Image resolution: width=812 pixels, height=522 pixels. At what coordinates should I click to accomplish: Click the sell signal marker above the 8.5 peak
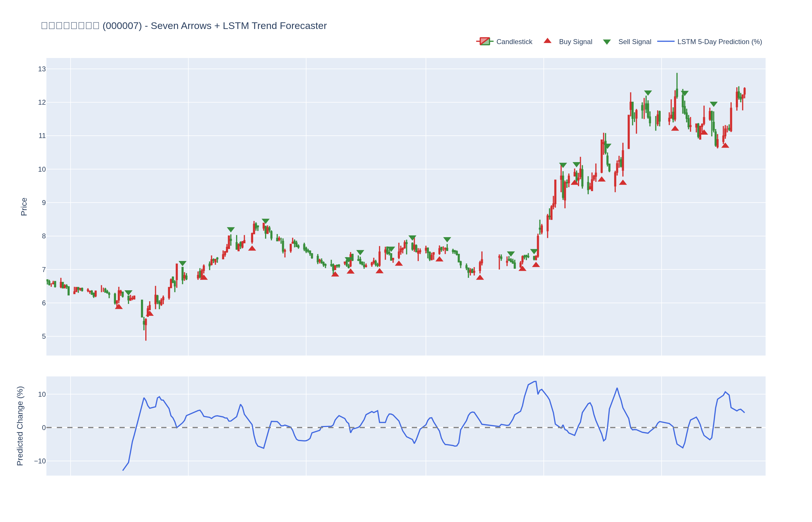pos(265,221)
